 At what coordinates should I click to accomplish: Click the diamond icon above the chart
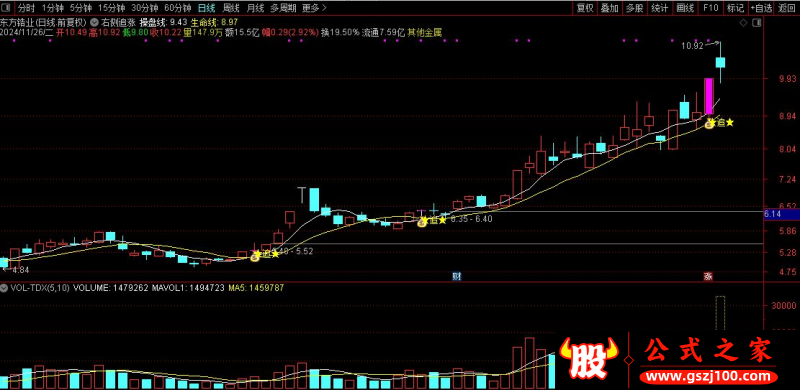[743, 23]
